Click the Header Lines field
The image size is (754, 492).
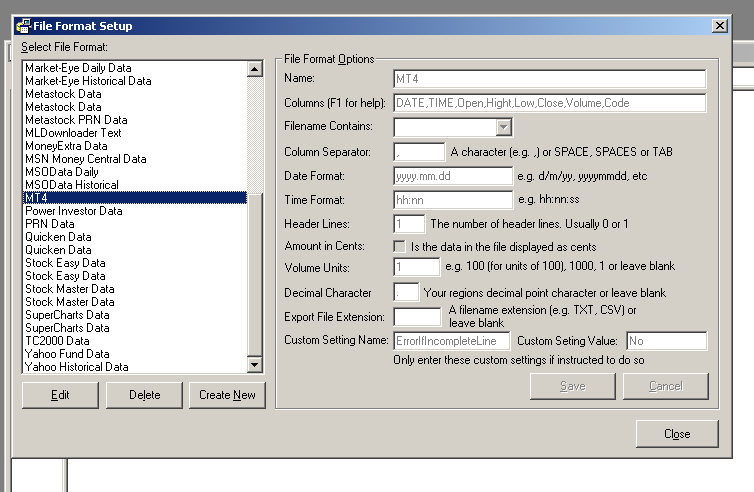[x=409, y=224]
